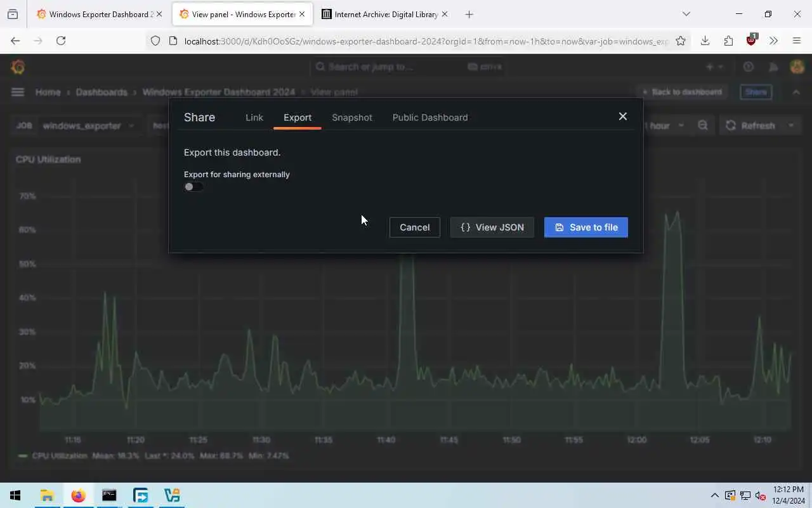Expand more tools overflow chevron
This screenshot has height=508, width=812.
tap(773, 41)
